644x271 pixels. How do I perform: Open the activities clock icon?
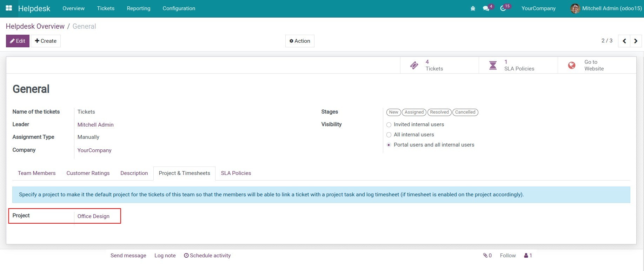point(503,8)
